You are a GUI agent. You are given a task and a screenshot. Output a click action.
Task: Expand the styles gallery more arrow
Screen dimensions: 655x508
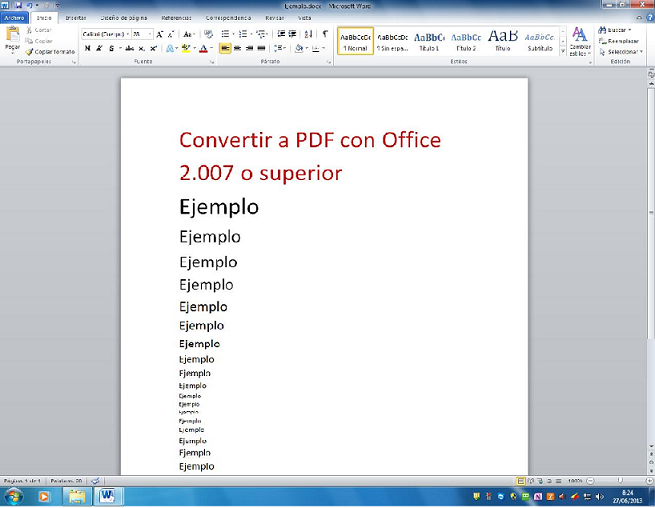[563, 51]
